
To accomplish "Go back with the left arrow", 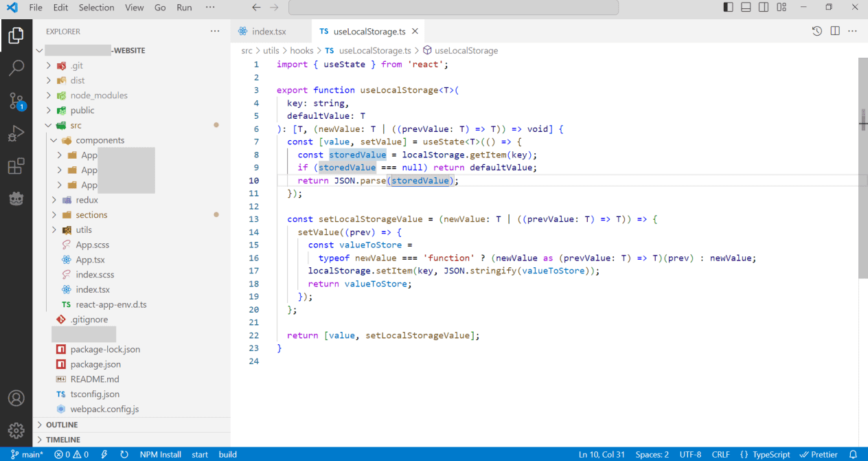I will pyautogui.click(x=256, y=8).
